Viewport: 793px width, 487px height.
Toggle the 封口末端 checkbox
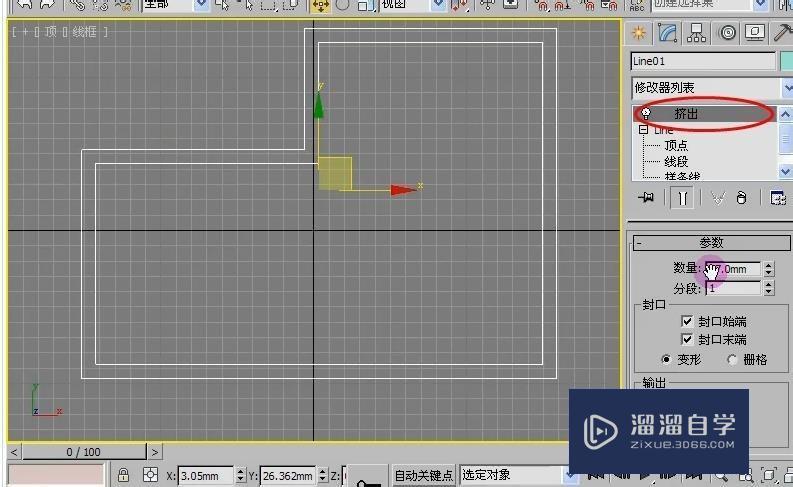(x=686, y=340)
